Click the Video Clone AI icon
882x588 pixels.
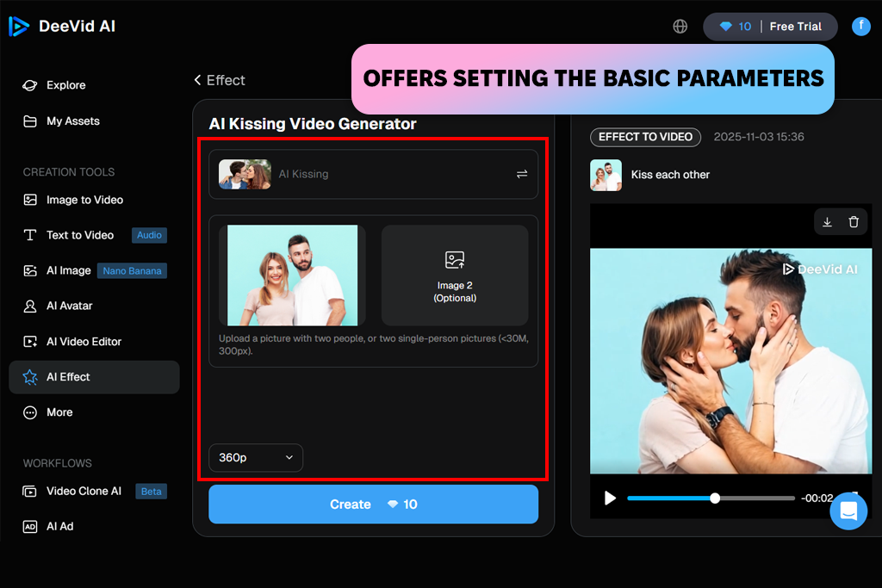pos(30,492)
